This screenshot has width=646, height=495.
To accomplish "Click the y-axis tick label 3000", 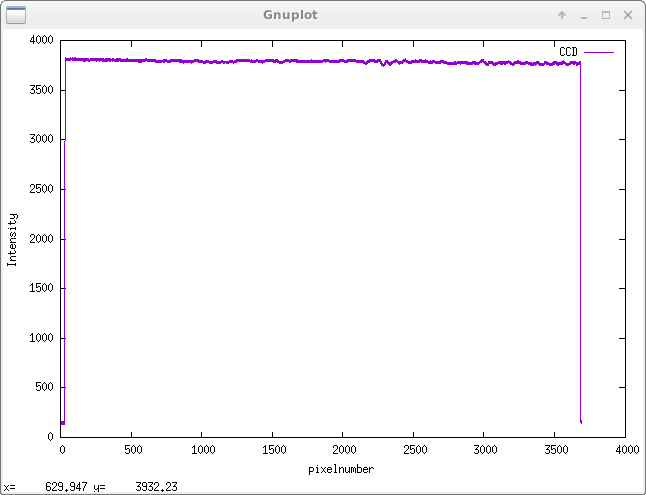I will [41, 139].
